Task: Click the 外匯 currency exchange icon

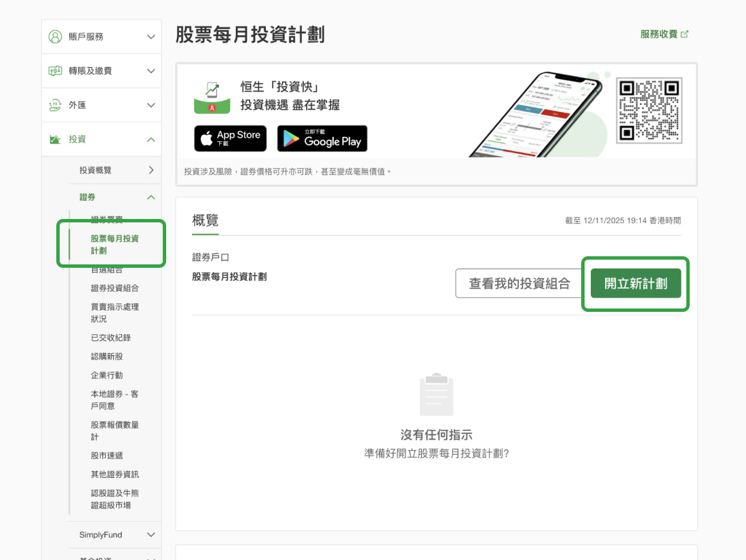Action: pyautogui.click(x=55, y=105)
